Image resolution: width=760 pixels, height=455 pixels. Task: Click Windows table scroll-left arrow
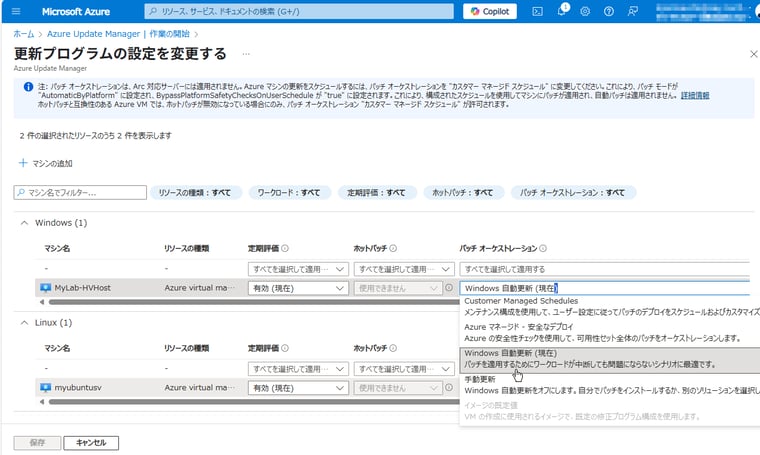(42, 302)
